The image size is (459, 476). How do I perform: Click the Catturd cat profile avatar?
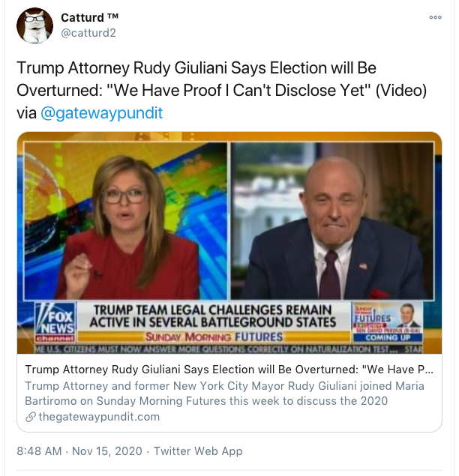pyautogui.click(x=34, y=25)
